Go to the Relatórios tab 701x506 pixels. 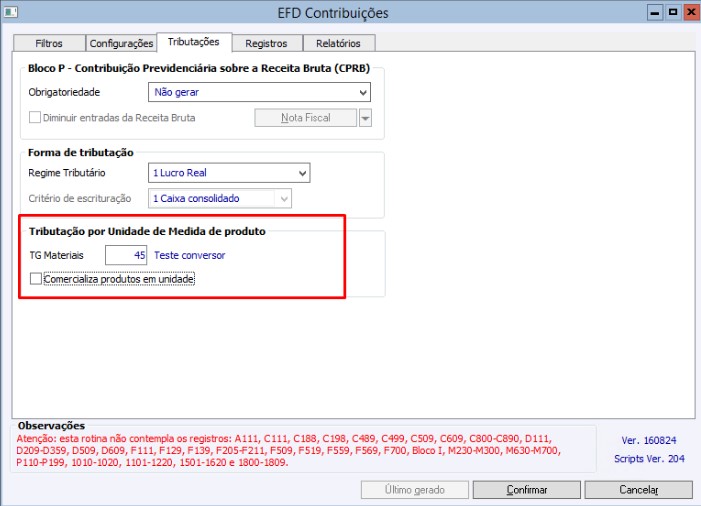(338, 43)
